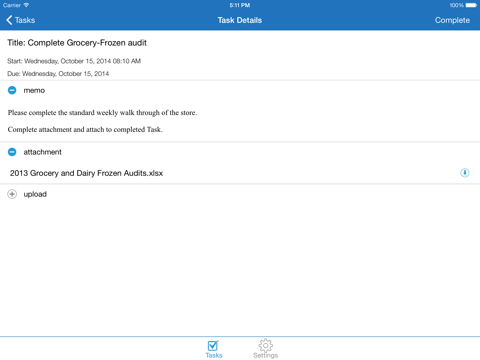Click the battery indicator in the status bar
The height and width of the screenshot is (360, 480).
click(471, 5)
